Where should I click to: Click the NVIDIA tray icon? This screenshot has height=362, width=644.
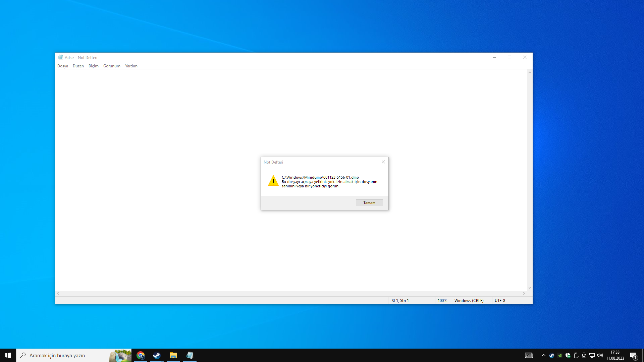(560, 355)
